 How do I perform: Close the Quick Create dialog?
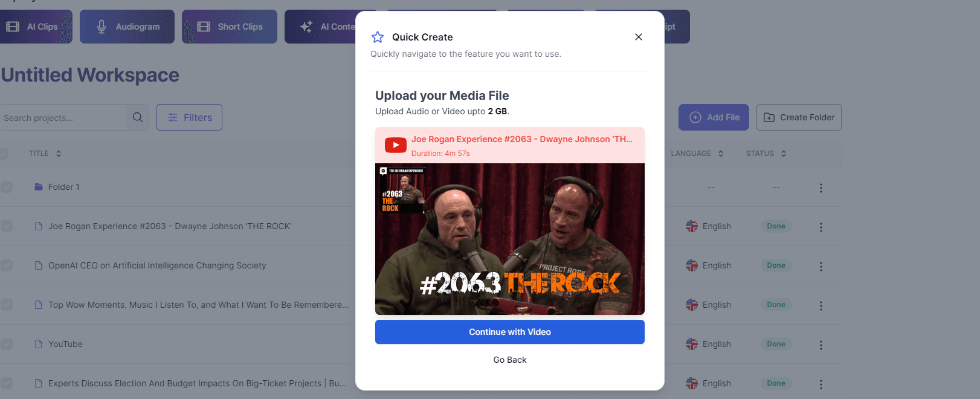pos(638,37)
